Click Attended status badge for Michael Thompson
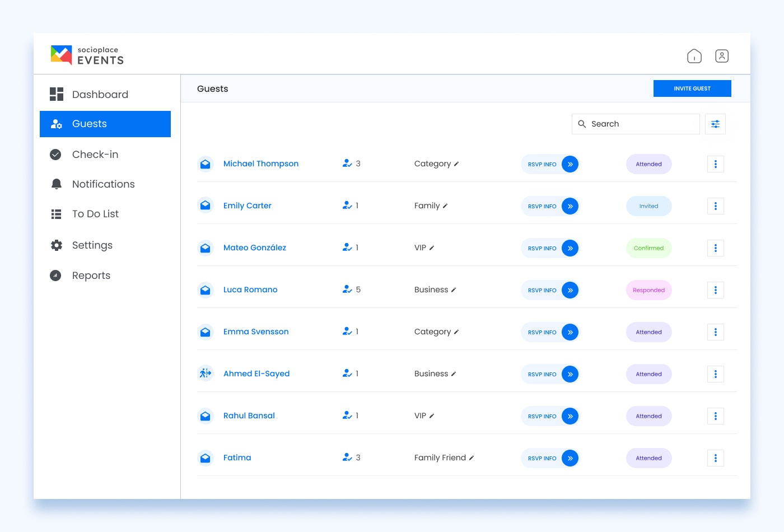Image resolution: width=784 pixels, height=532 pixels. tap(649, 164)
